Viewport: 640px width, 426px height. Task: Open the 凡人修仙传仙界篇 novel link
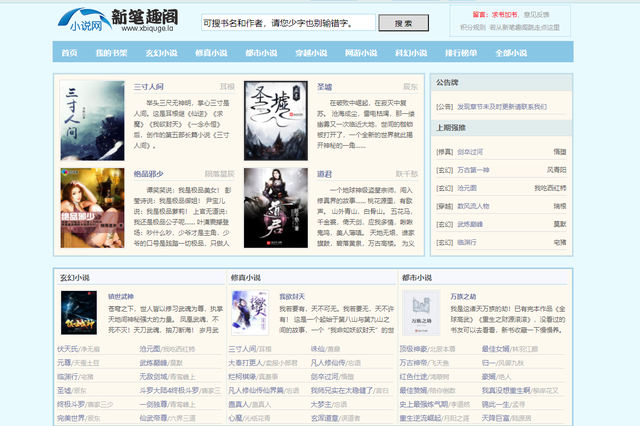(x=256, y=390)
